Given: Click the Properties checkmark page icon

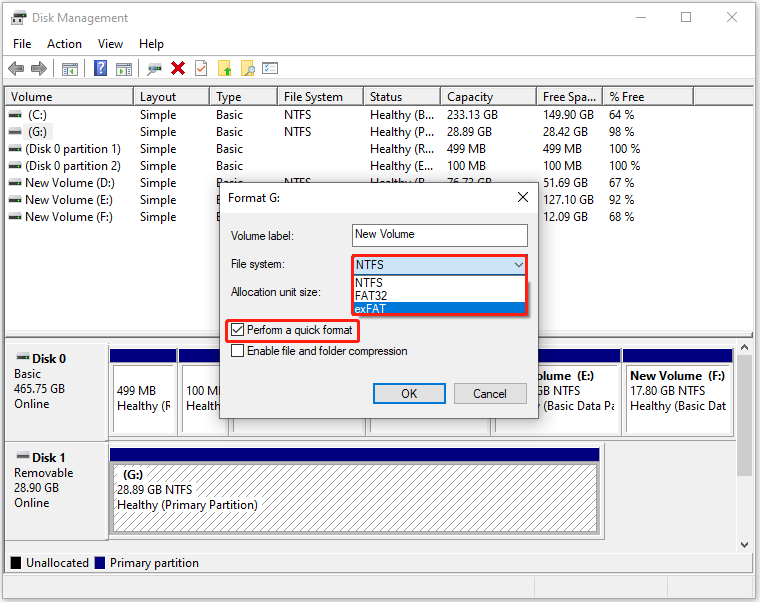Looking at the screenshot, I should point(201,68).
